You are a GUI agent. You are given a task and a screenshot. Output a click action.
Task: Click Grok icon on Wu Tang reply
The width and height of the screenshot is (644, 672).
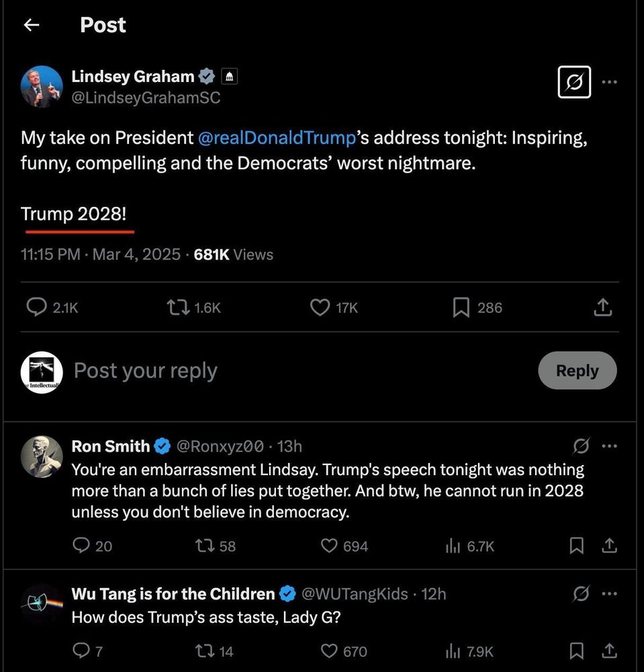581,593
